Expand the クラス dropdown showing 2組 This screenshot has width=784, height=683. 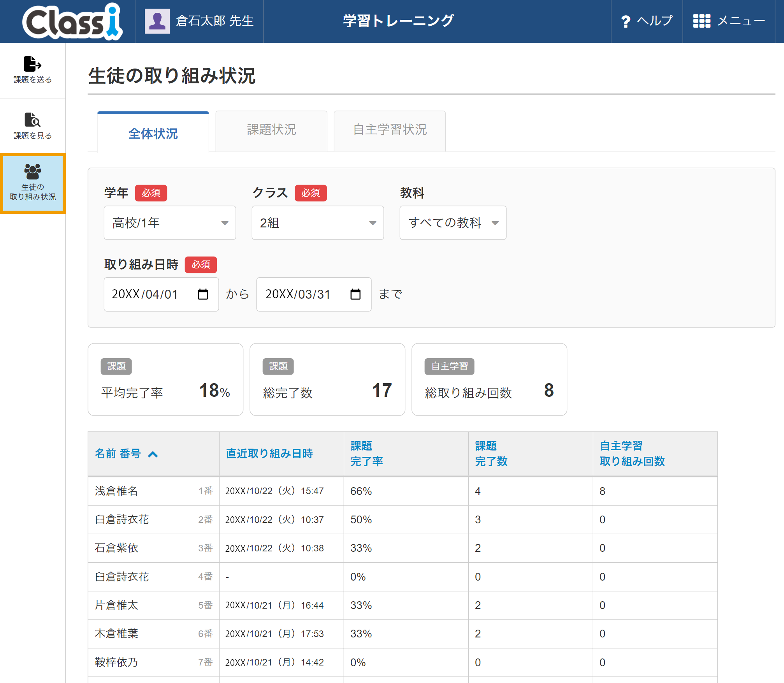[x=318, y=223]
